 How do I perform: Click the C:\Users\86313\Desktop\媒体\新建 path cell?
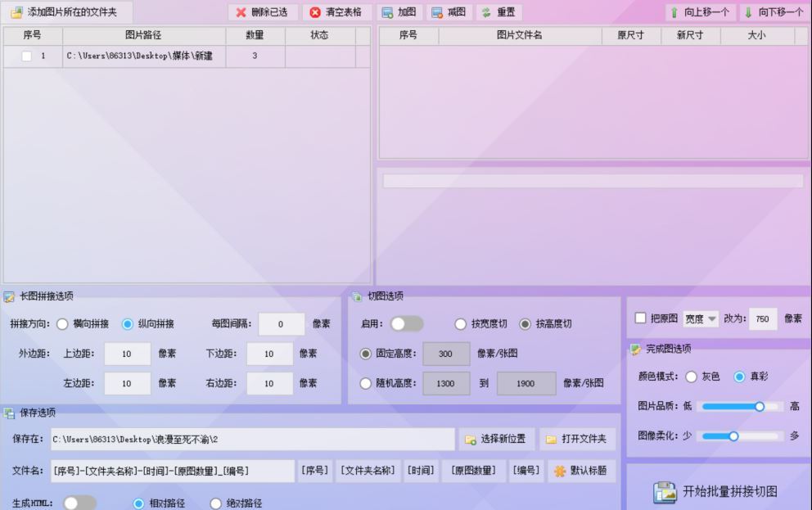tap(144, 56)
